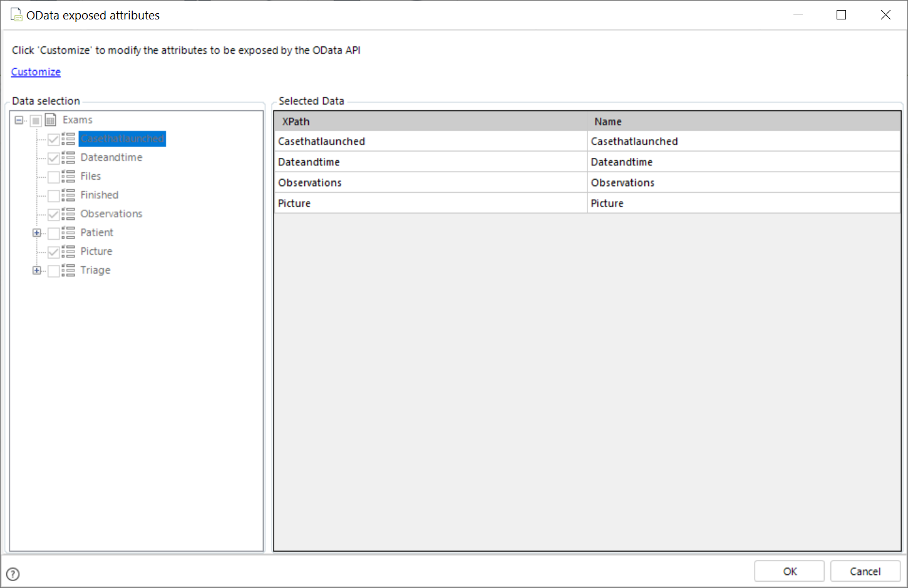Screen dimensions: 908x588
Task: Check the Triage checkbox
Action: (54, 271)
